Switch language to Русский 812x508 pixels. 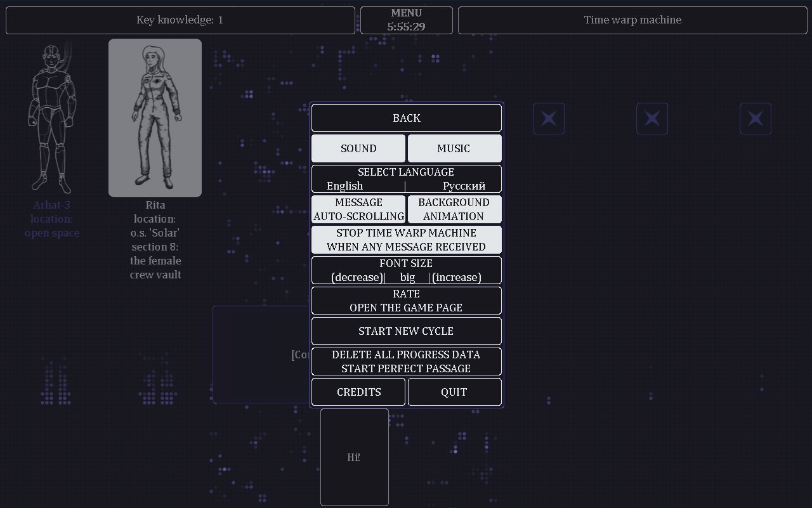[x=464, y=186]
